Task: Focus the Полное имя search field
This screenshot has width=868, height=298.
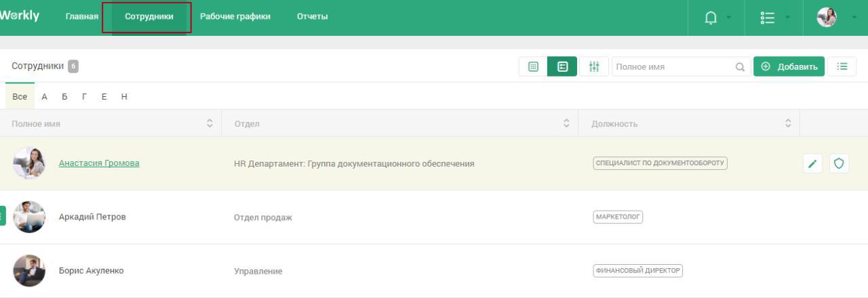Action: tap(681, 66)
